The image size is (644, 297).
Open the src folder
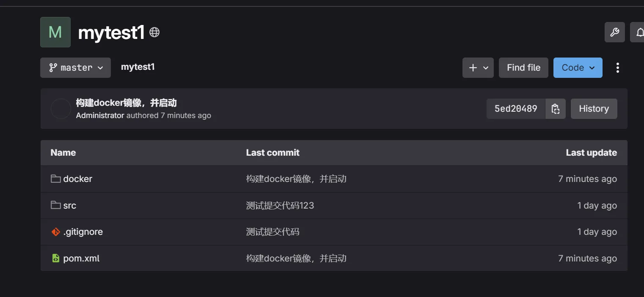point(70,206)
